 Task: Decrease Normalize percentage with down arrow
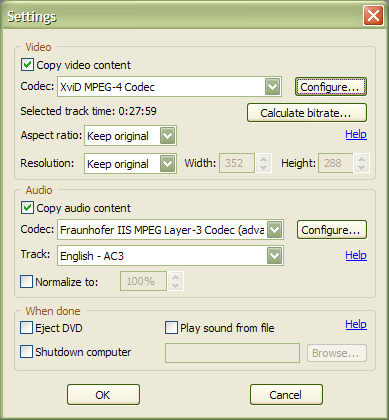coord(176,286)
